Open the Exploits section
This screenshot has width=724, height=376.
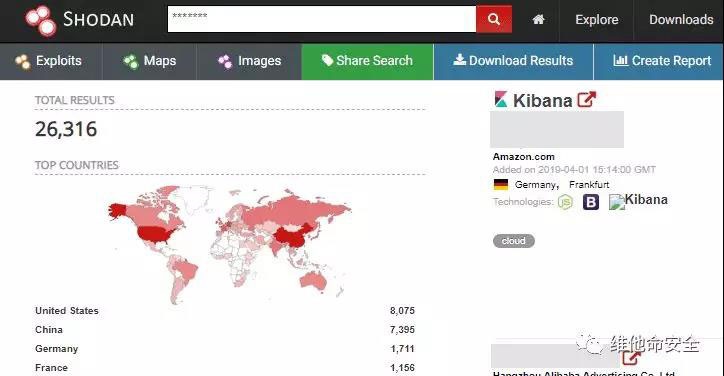[48, 61]
